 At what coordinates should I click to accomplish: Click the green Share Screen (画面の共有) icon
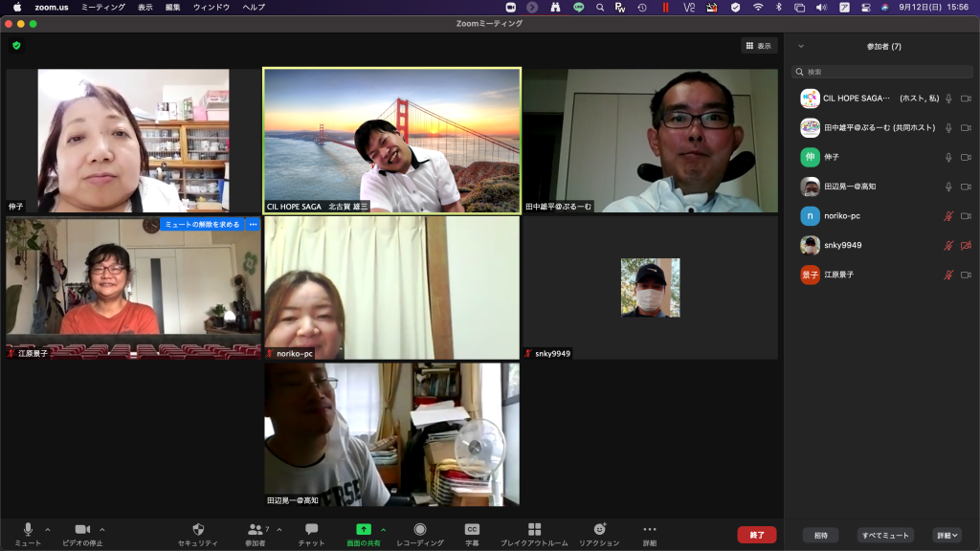coord(364,529)
